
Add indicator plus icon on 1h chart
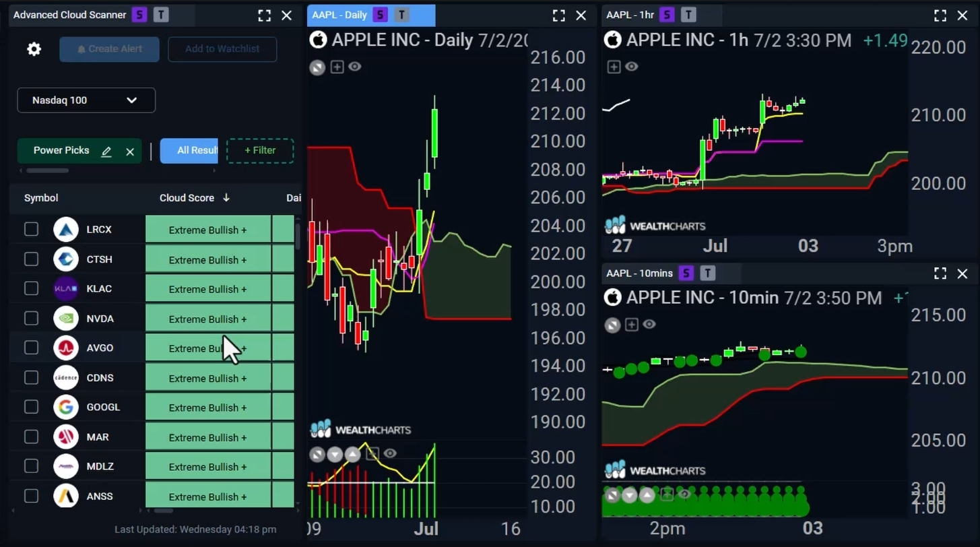(x=614, y=67)
